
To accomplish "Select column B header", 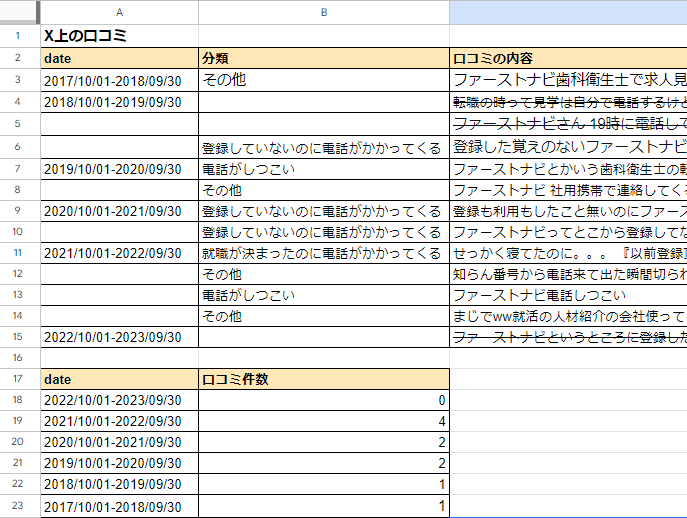I will 324,12.
